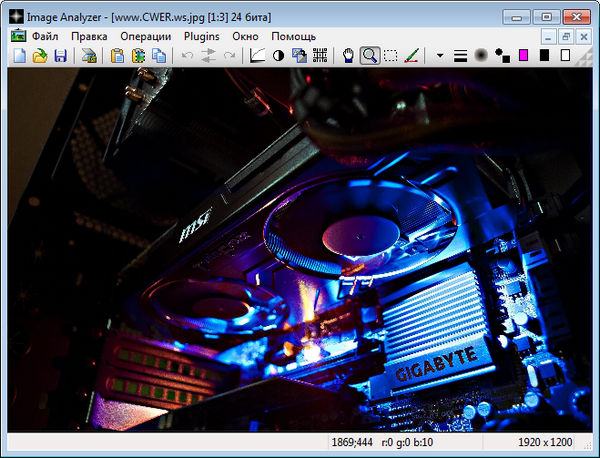Save the image with the floppy disk icon
This screenshot has height=458, width=600.
[x=60, y=56]
